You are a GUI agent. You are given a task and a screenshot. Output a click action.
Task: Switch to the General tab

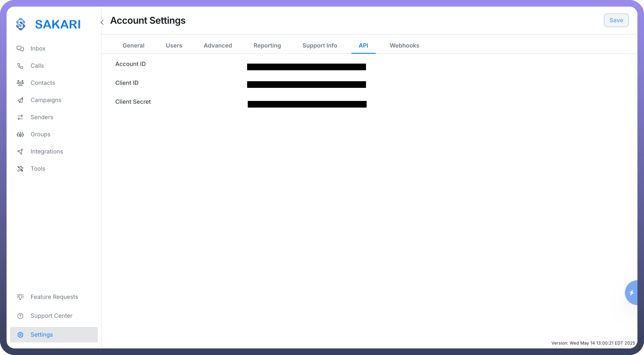[x=133, y=45]
